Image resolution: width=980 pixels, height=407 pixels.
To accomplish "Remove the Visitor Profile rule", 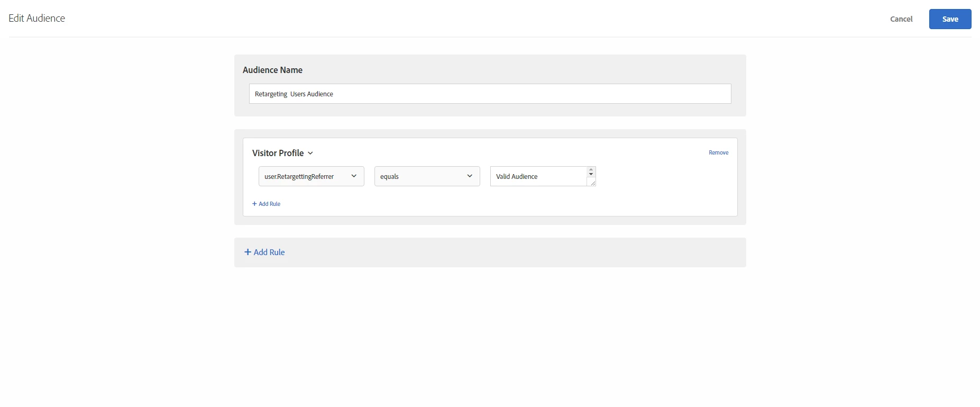I will [x=718, y=152].
